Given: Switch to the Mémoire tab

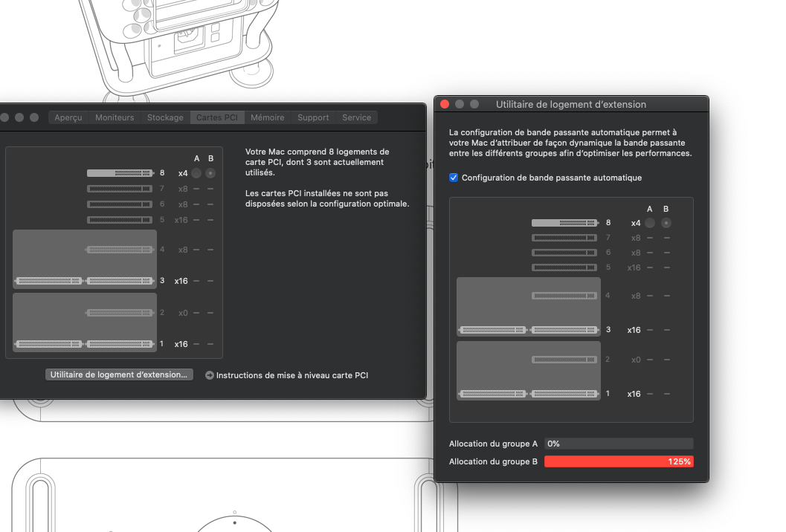Looking at the screenshot, I should tap(267, 117).
